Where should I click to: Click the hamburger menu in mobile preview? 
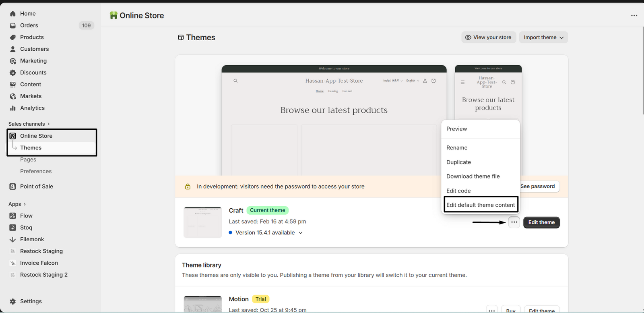tap(462, 82)
